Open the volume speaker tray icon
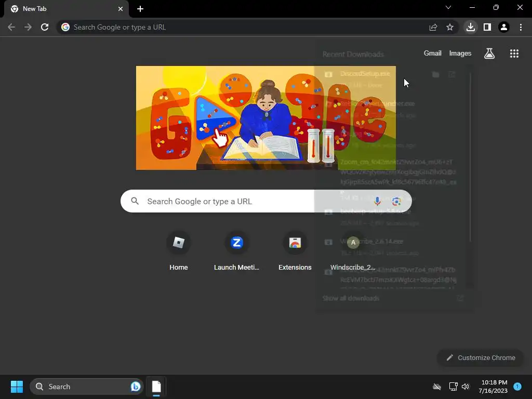This screenshot has width=532, height=399. click(465, 387)
